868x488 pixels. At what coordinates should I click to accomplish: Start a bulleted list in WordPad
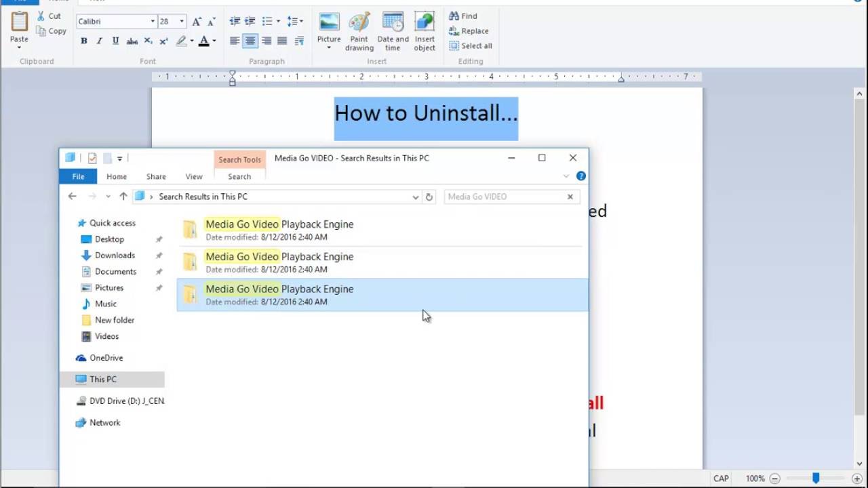tap(267, 22)
